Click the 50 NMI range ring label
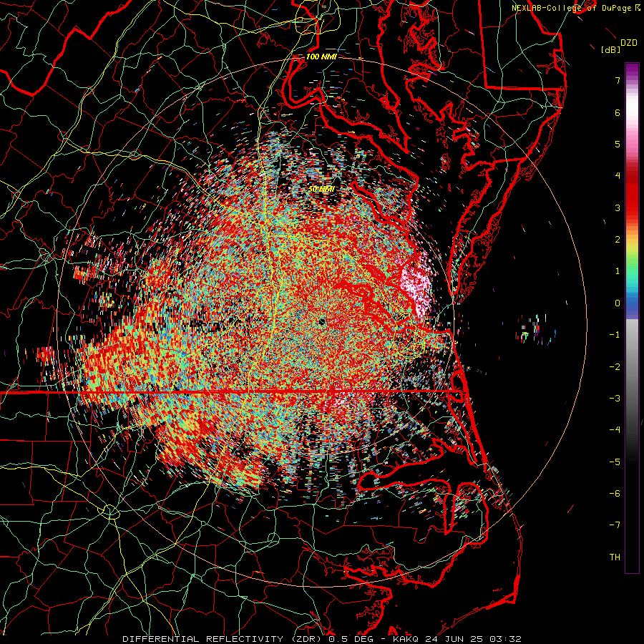The image size is (644, 644). pyautogui.click(x=321, y=189)
